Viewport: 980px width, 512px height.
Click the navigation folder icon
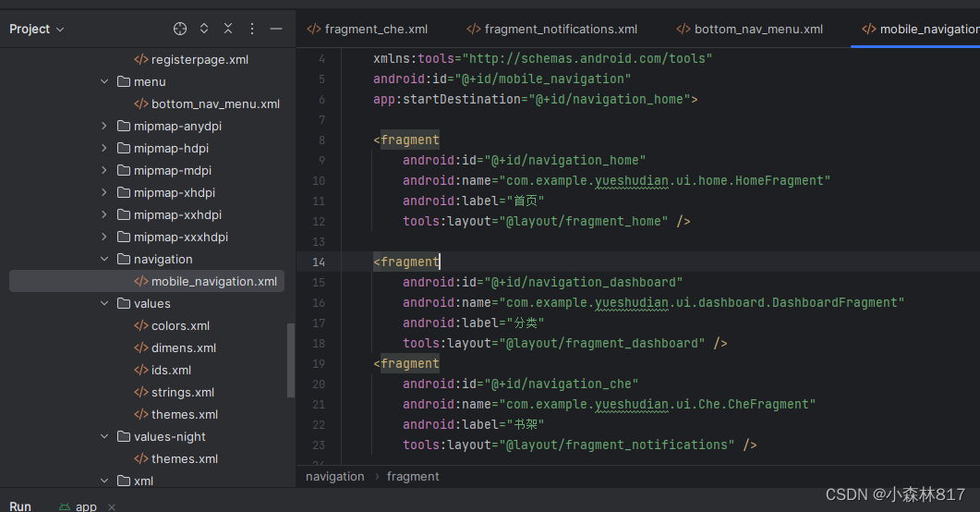[x=124, y=259]
